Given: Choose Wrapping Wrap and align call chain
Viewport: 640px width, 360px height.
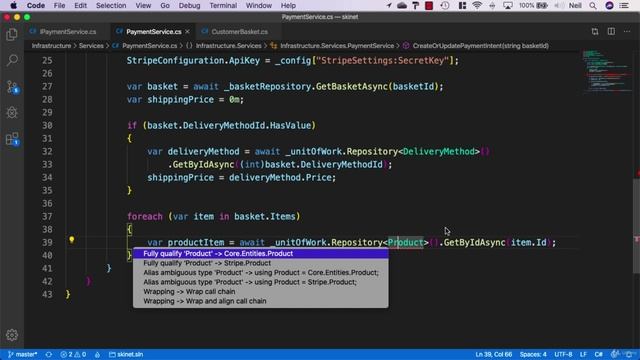Looking at the screenshot, I should pos(261,301).
